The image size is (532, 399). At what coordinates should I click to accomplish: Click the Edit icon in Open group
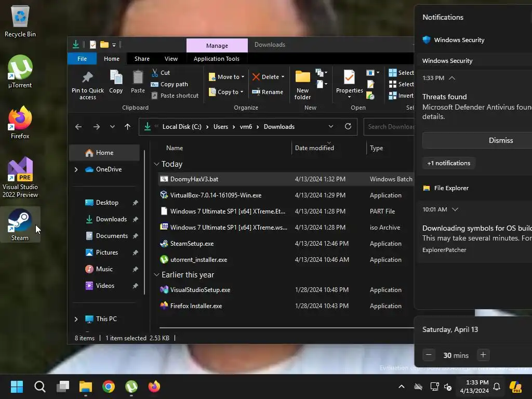pyautogui.click(x=370, y=84)
